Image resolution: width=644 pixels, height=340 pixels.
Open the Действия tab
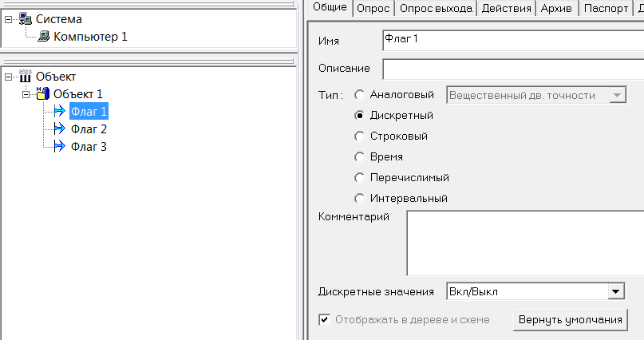[x=507, y=8]
